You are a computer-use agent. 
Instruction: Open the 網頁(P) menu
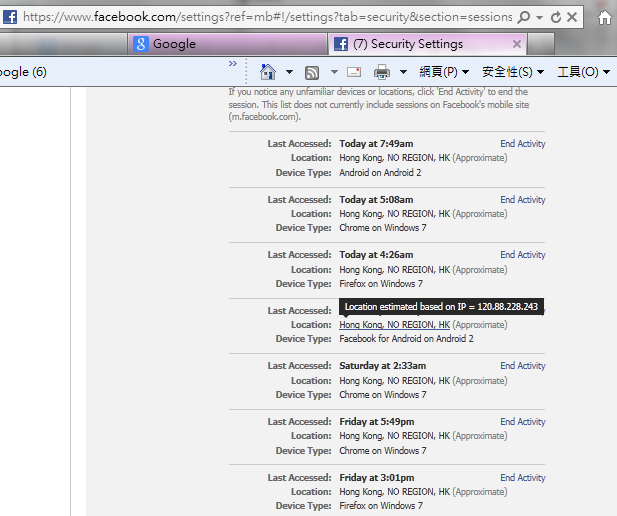tap(444, 72)
